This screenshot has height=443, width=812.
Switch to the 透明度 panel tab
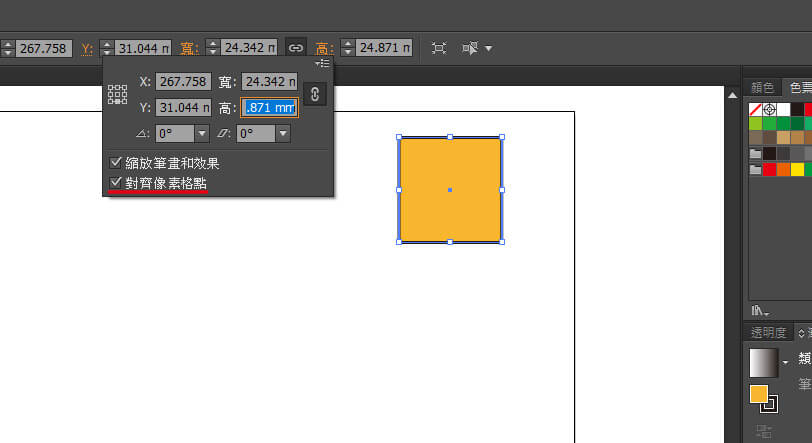(768, 332)
